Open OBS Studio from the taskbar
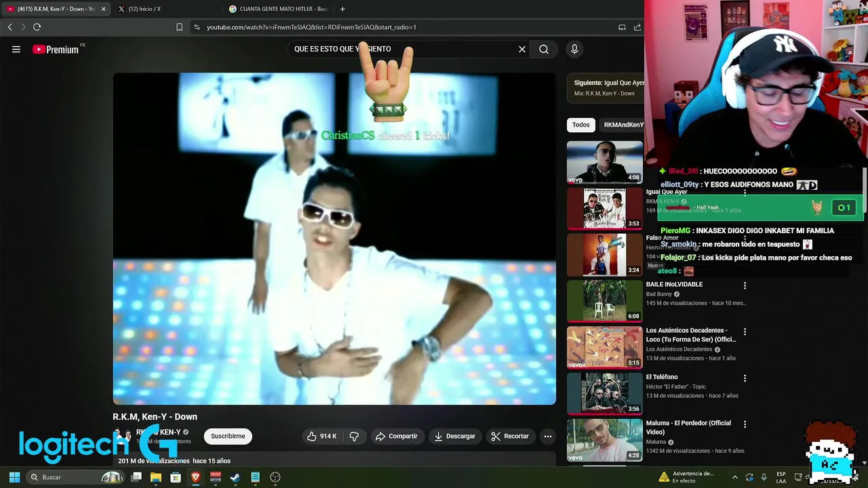 (x=275, y=477)
